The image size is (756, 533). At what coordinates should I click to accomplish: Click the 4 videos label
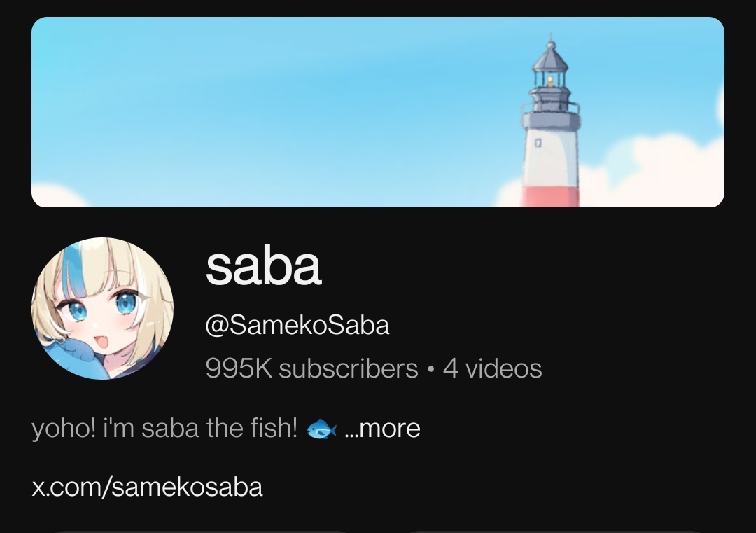tap(492, 368)
